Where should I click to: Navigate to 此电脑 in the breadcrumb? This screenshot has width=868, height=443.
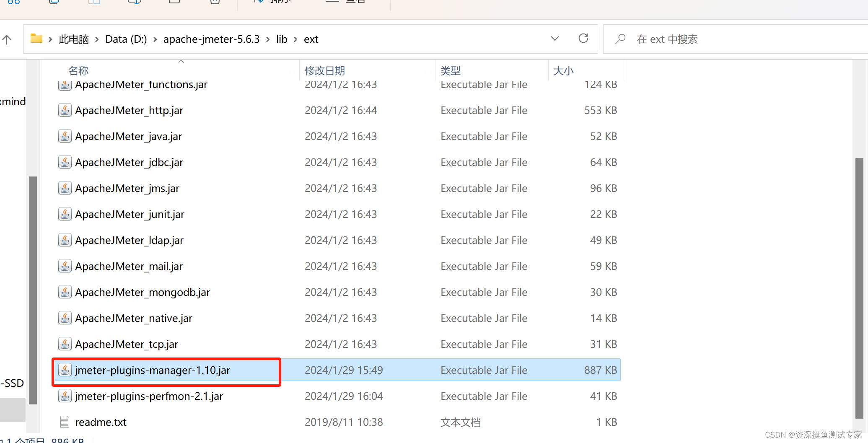pyautogui.click(x=74, y=39)
